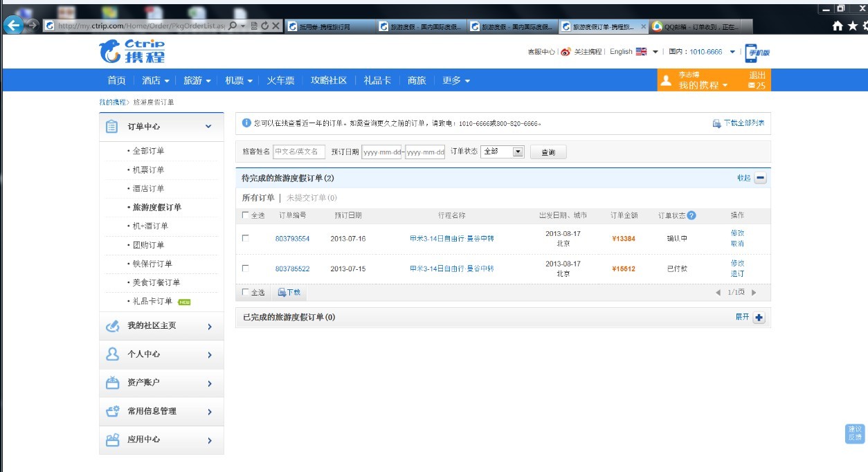Viewport: 868px width, 472px height.
Task: Click the 订单中心 clipboard icon
Action: coord(111,127)
